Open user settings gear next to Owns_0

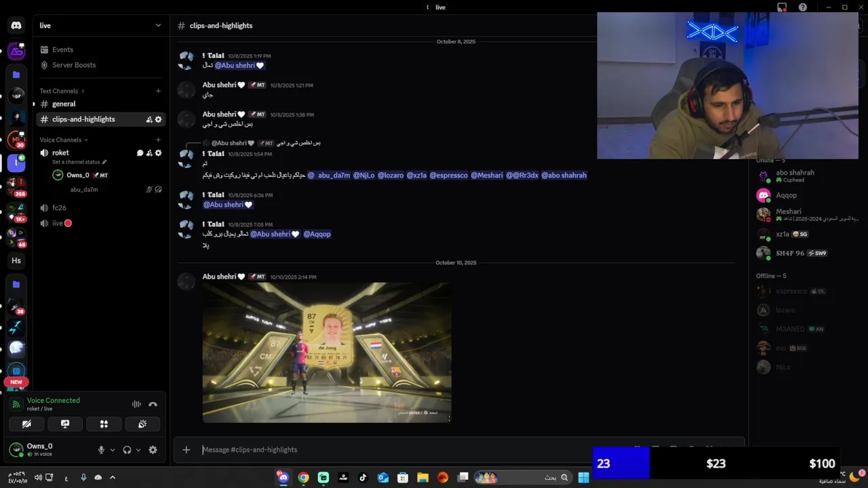153,449
